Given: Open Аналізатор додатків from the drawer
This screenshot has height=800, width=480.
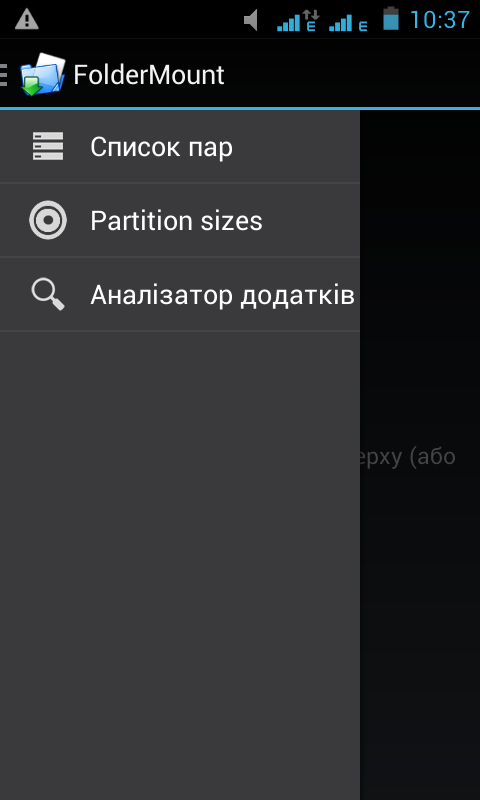Looking at the screenshot, I should pyautogui.click(x=180, y=294).
